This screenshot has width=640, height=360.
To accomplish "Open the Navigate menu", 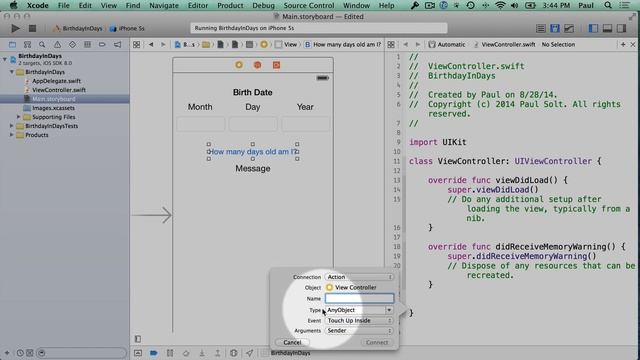I will coord(164,5).
